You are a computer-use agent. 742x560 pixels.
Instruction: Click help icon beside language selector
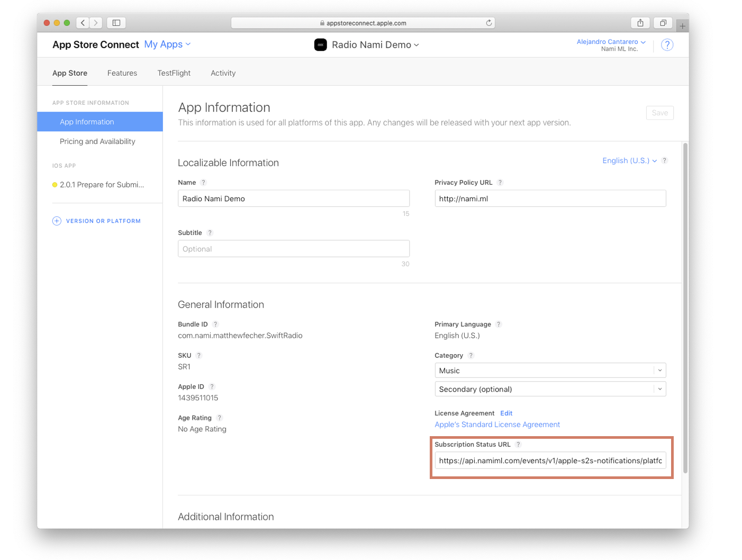click(665, 160)
